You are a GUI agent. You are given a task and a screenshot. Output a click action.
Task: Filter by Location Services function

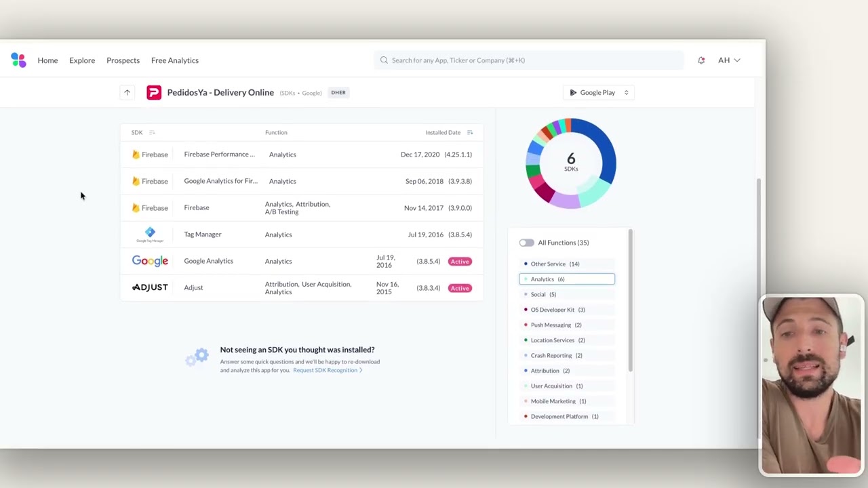point(567,340)
